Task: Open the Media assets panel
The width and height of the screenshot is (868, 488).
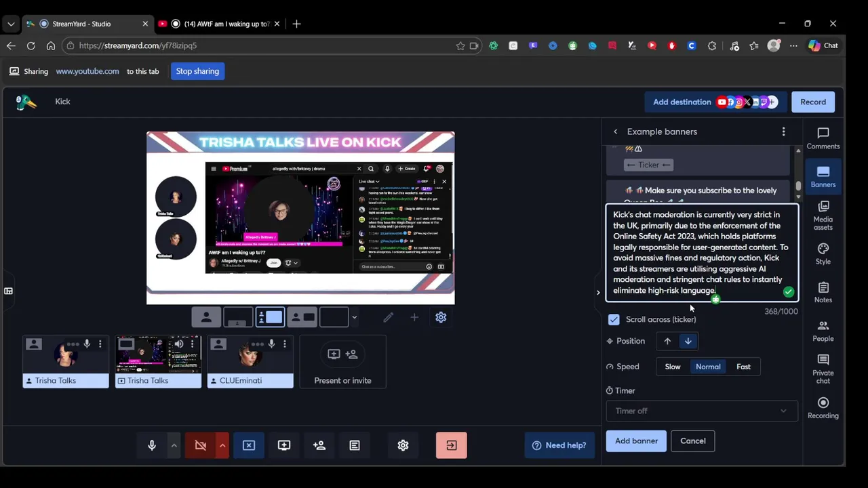Action: (823, 216)
